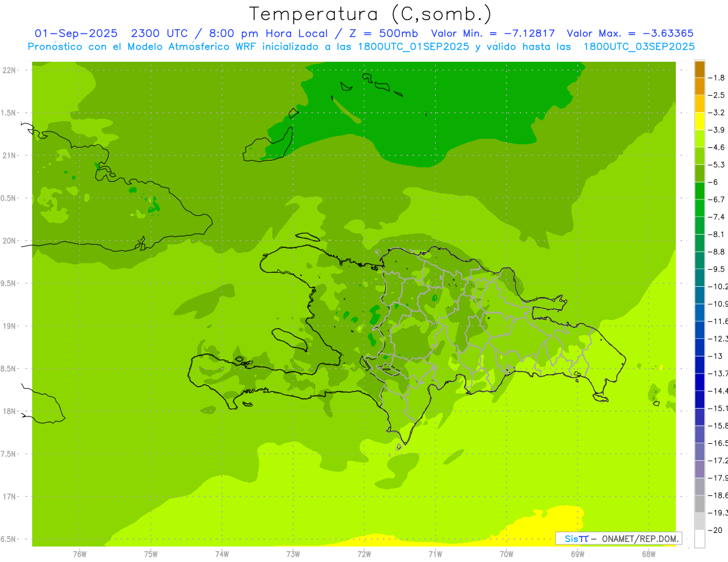Screen dimensions: 728x562
Task: Click the '-6.7' colorbar value
Action: tap(716, 199)
